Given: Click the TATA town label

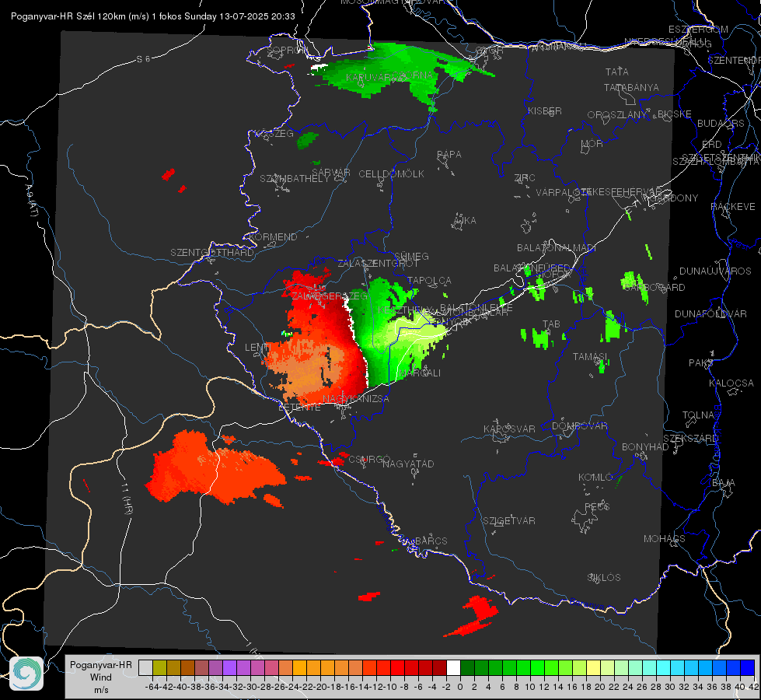Looking at the screenshot, I should [x=617, y=72].
